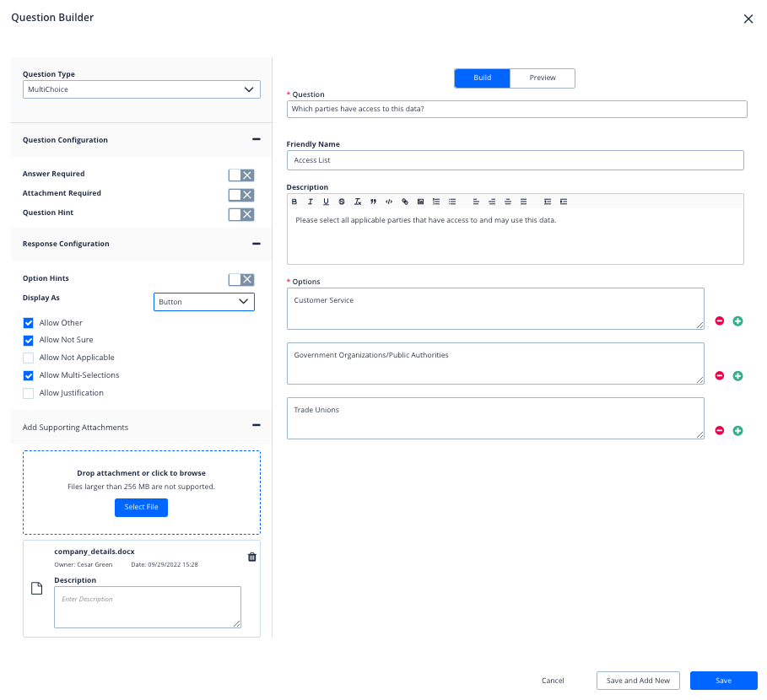Uncheck the Allow Multi-Selections checkbox
Image resolution: width=767 pixels, height=700 pixels.
point(29,375)
